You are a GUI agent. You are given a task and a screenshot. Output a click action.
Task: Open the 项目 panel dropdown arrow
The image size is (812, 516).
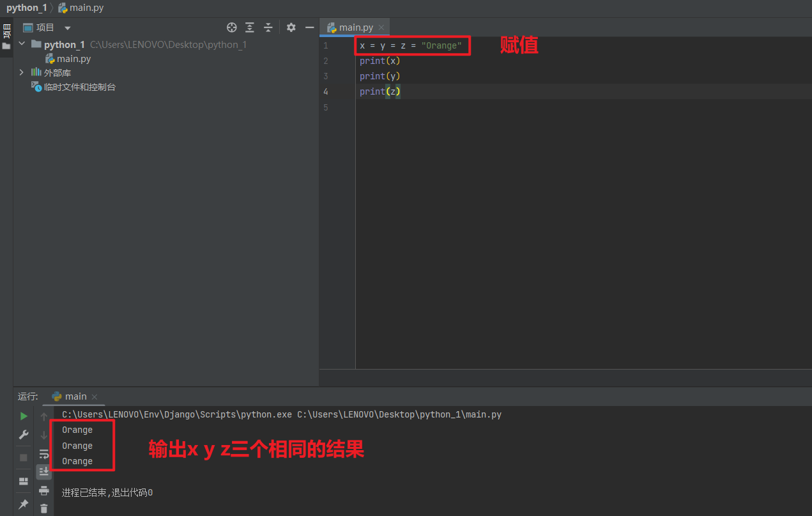click(x=67, y=27)
